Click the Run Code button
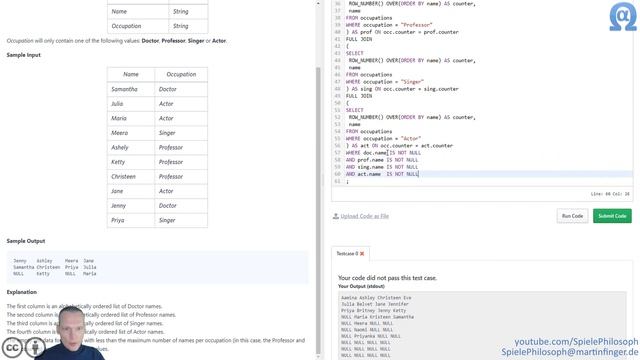Image resolution: width=640 pixels, height=360 pixels. pyautogui.click(x=572, y=216)
